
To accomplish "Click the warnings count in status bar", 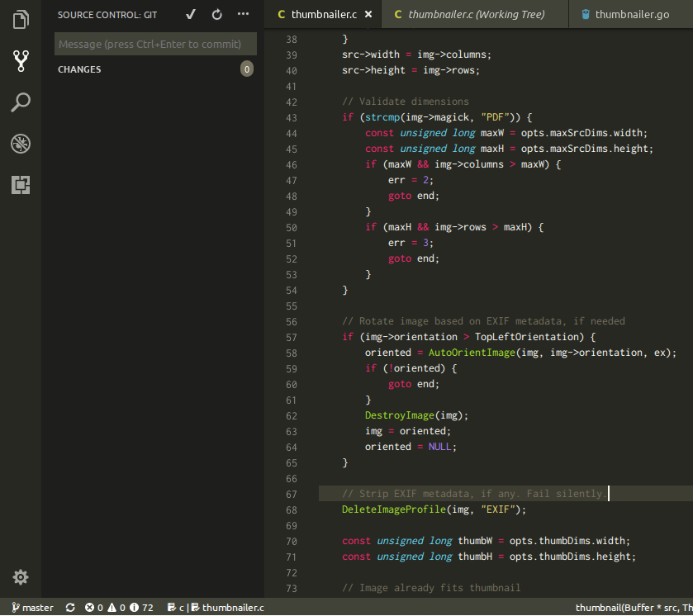I will (116, 608).
